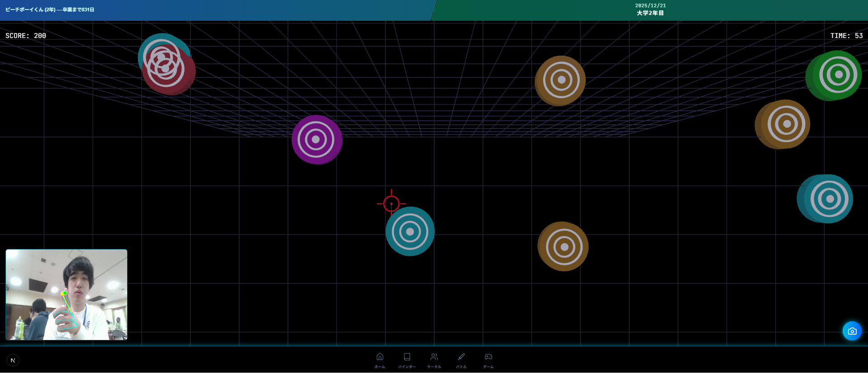This screenshot has width=868, height=373.
Task: Click the webcam preview thumbnail
Action: (x=66, y=294)
